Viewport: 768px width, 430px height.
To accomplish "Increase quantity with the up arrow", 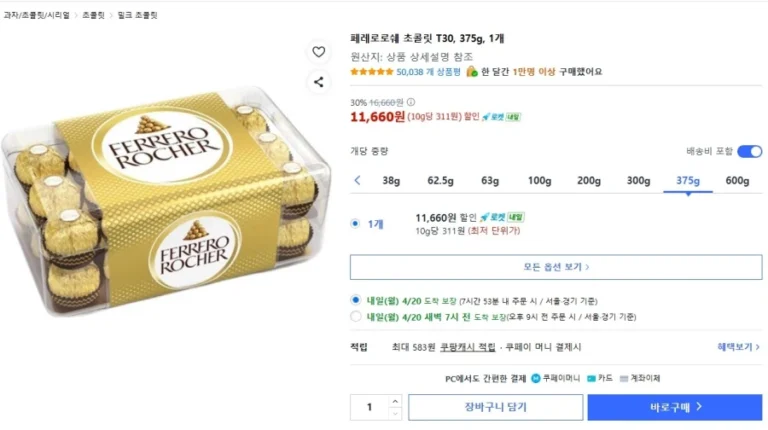I will click(394, 402).
